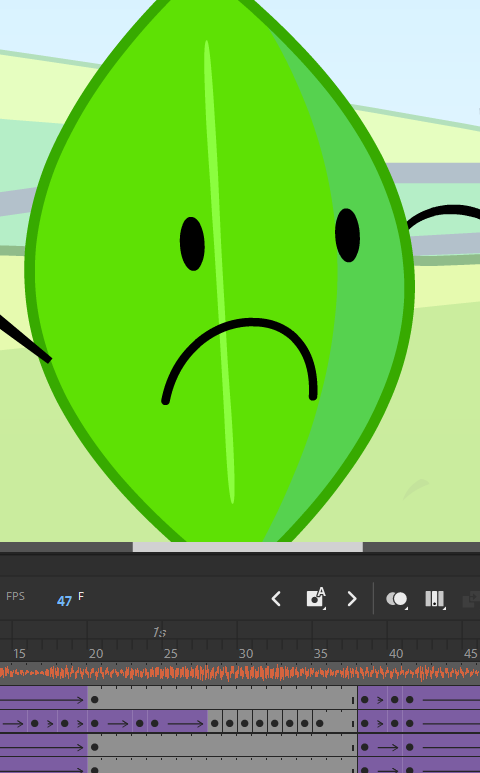480x773 pixels.
Task: Click the current frame number 47
Action: (x=64, y=601)
